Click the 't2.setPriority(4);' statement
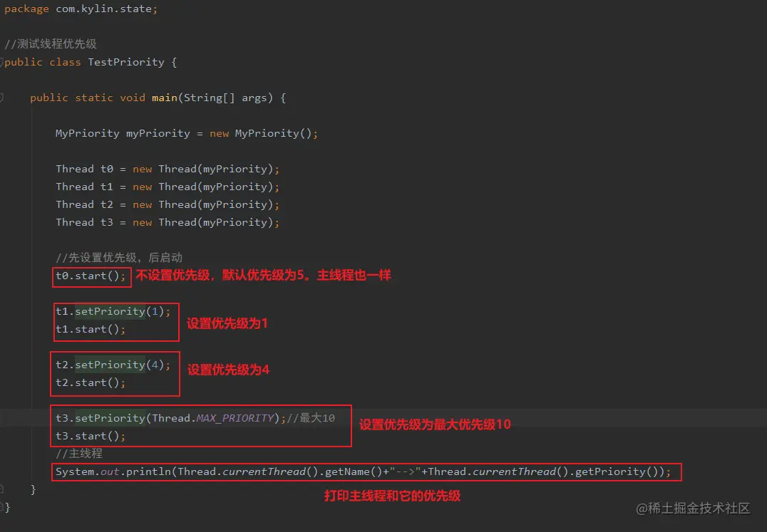Screen dimensions: 767x532 pyautogui.click(x=113, y=365)
